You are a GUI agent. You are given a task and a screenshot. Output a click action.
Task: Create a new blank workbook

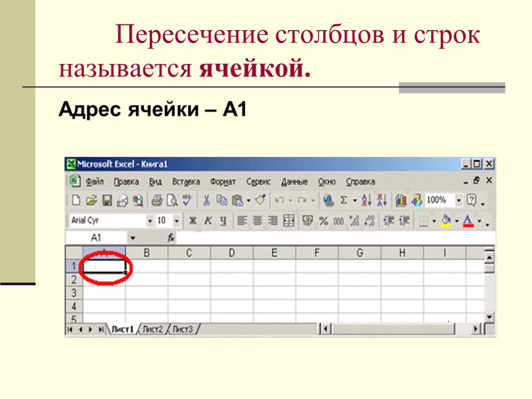[x=76, y=200]
